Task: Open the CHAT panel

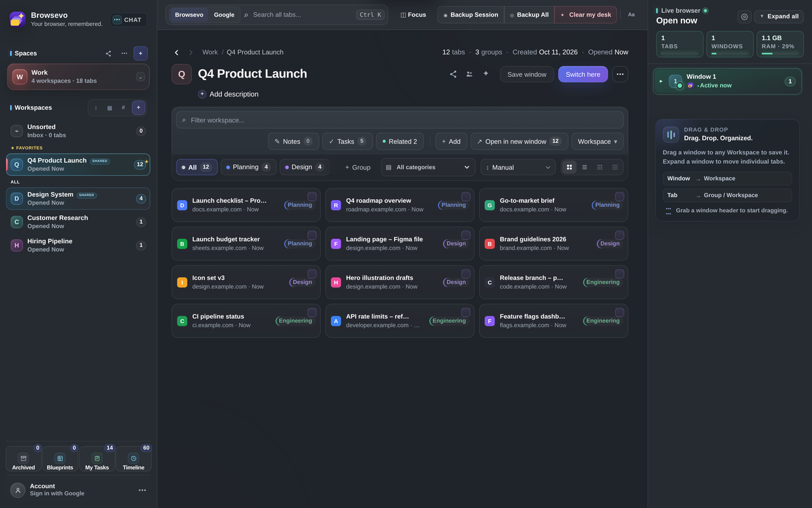Action: click(128, 20)
